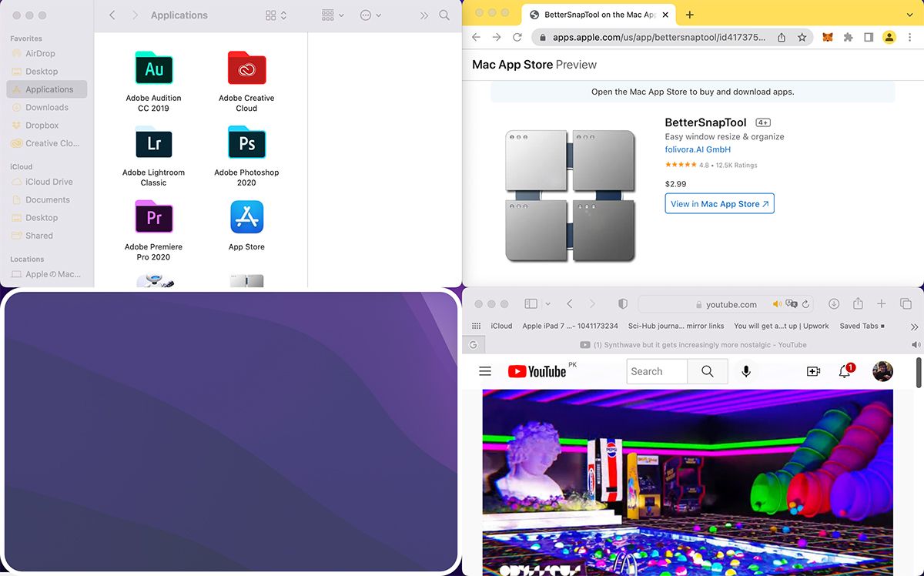Go back in Safari
This screenshot has width=924, height=576.
tap(570, 304)
